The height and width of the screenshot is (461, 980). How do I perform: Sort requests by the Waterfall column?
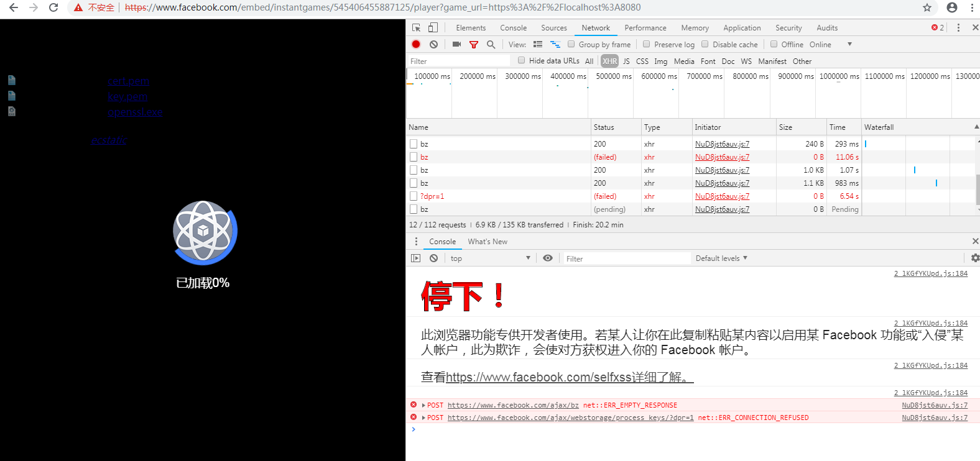coord(920,127)
